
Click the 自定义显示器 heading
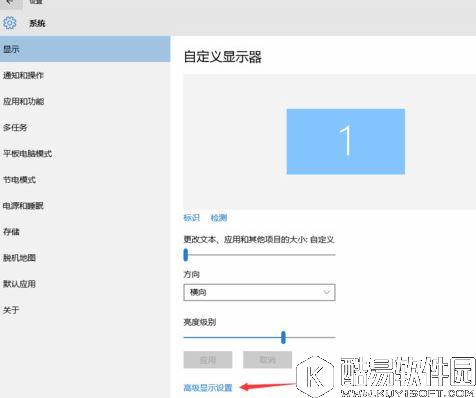[223, 57]
